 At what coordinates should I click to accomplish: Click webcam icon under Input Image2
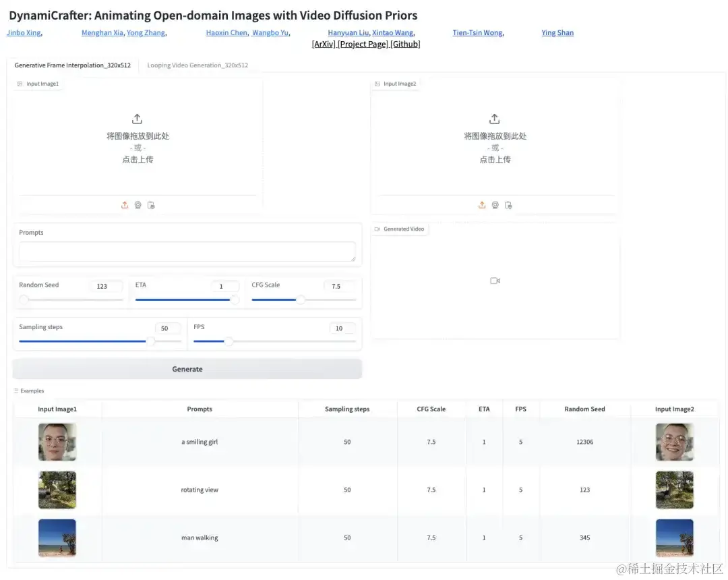pyautogui.click(x=495, y=205)
